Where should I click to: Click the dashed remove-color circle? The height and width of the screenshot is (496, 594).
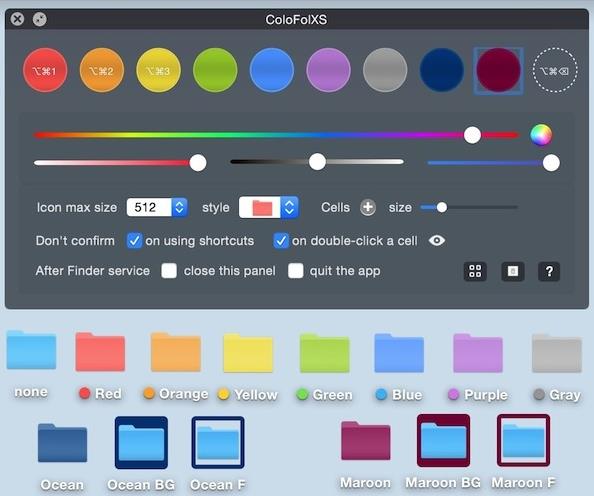pyautogui.click(x=555, y=70)
